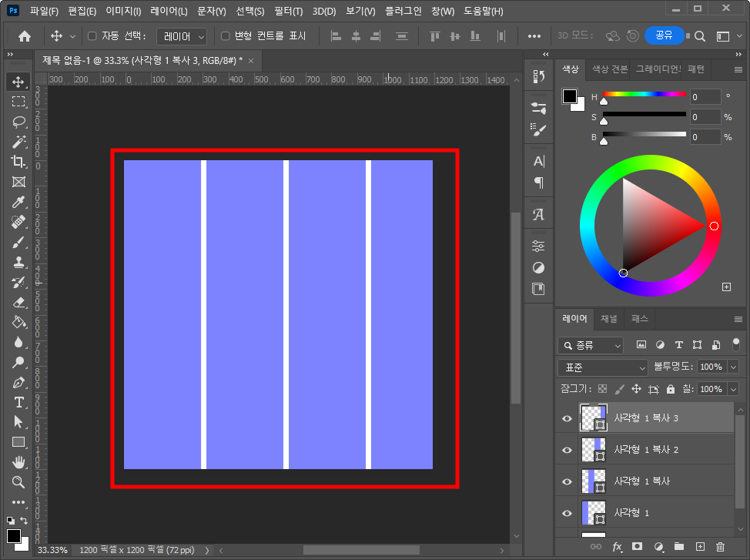Viewport: 750px width, 560px height.
Task: Select the Move tool in the toolbox
Action: [18, 82]
